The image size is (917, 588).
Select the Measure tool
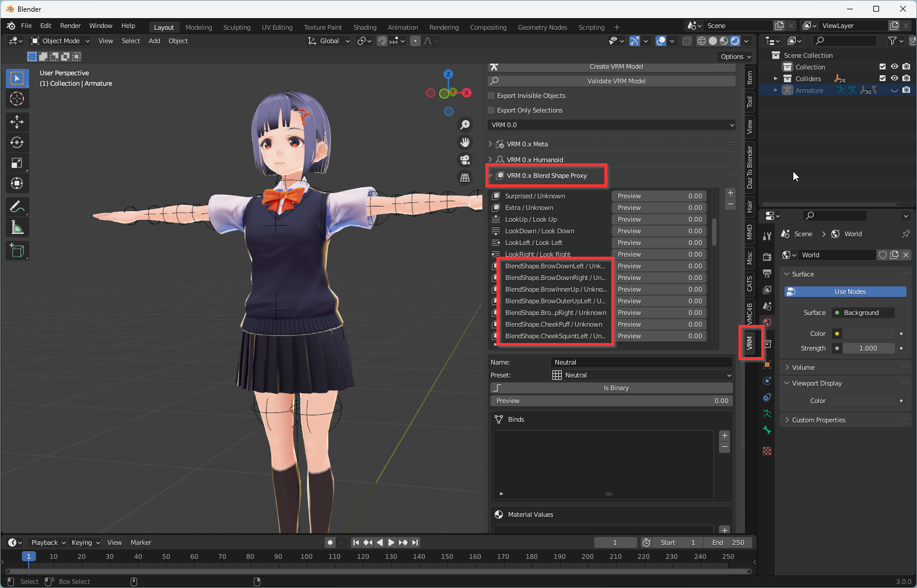coord(17,228)
